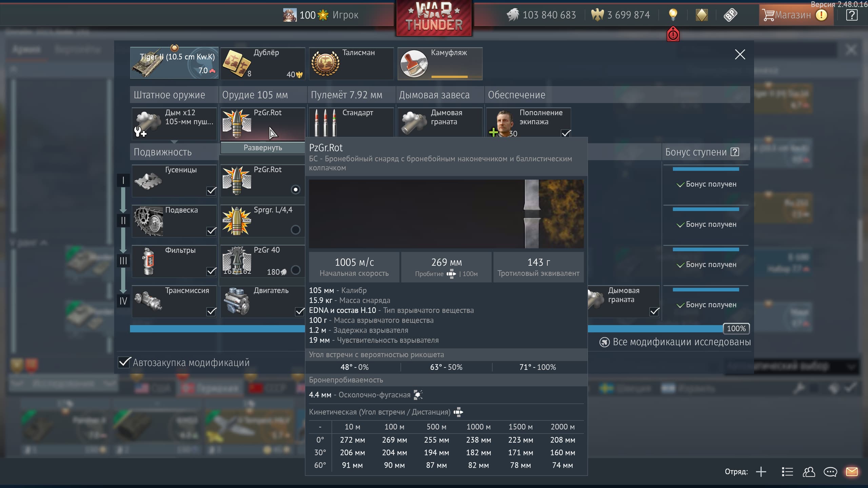The height and width of the screenshot is (488, 868).
Task: Jump to modification tier II marker
Action: click(x=123, y=221)
